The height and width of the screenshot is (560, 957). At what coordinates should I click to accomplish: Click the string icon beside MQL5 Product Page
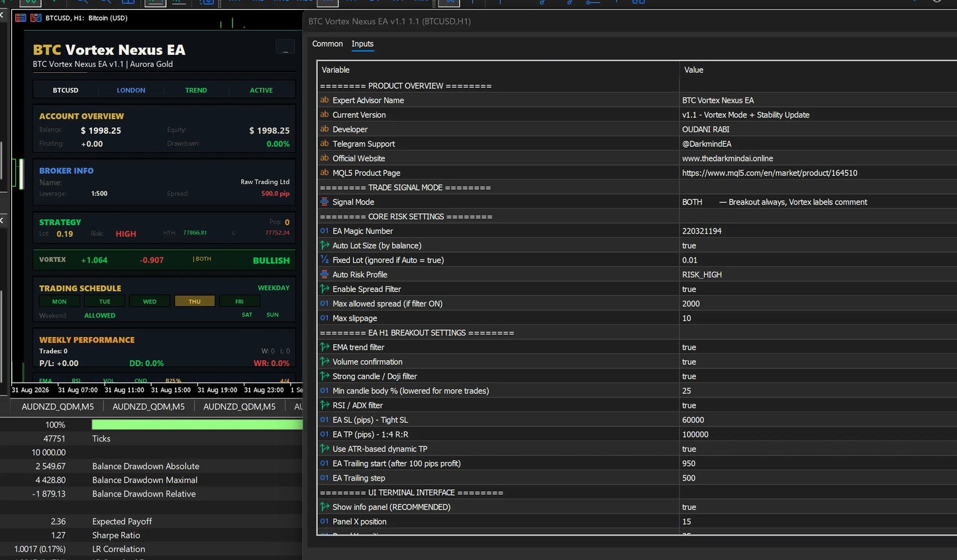pyautogui.click(x=325, y=173)
